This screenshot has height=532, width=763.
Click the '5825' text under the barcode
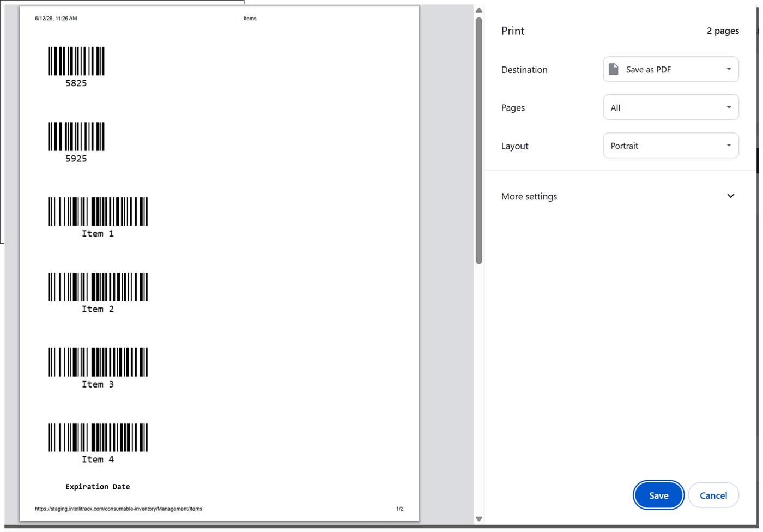pyautogui.click(x=76, y=83)
